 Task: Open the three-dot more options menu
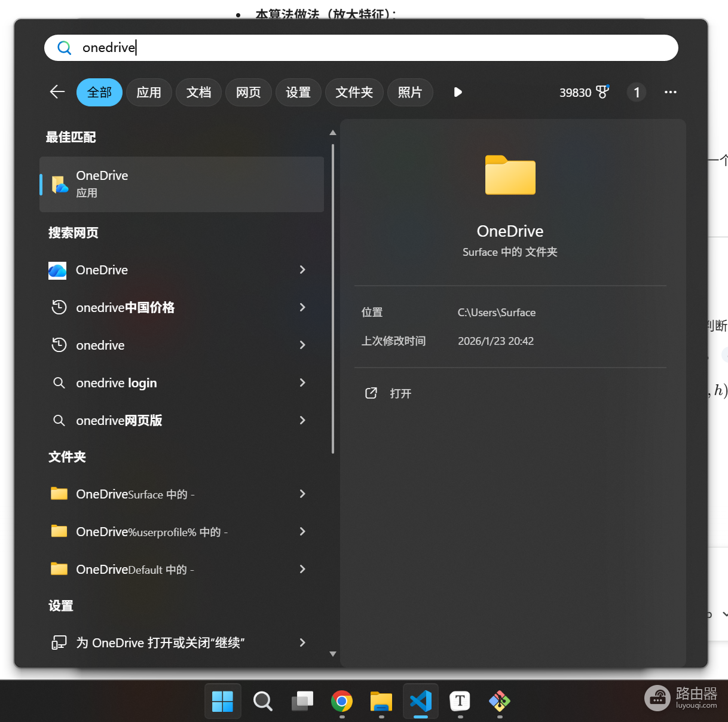tap(671, 92)
